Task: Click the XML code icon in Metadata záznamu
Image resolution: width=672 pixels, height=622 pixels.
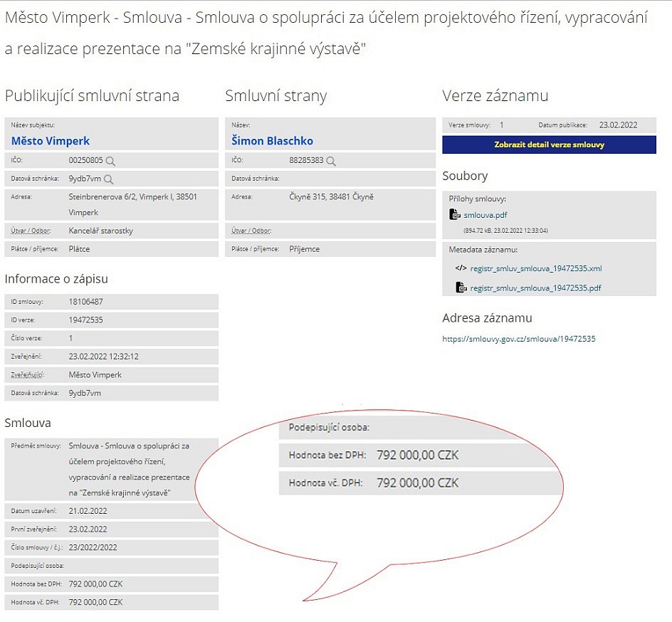Action: (x=461, y=269)
